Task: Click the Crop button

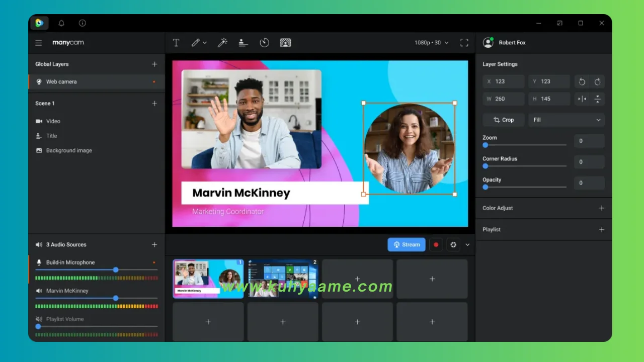Action: coord(504,120)
